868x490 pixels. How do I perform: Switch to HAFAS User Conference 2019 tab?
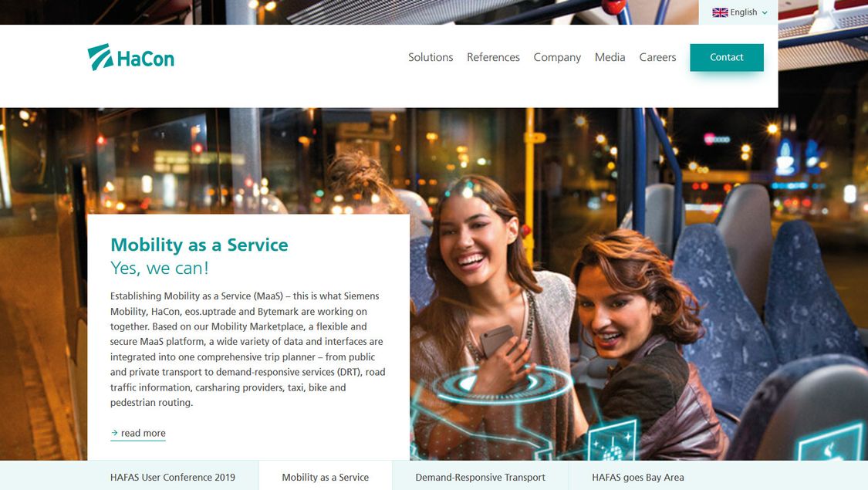click(173, 477)
